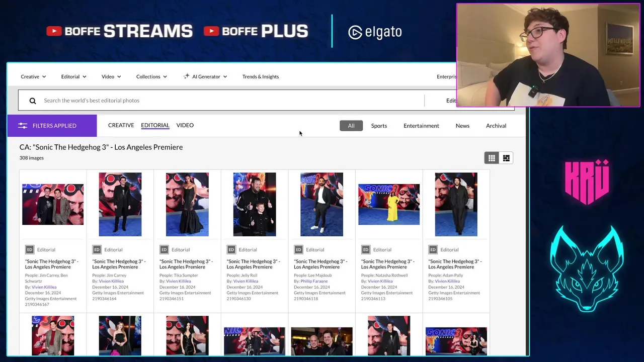Click the CA: Sonic The Hedgehog 3 heading

101,147
